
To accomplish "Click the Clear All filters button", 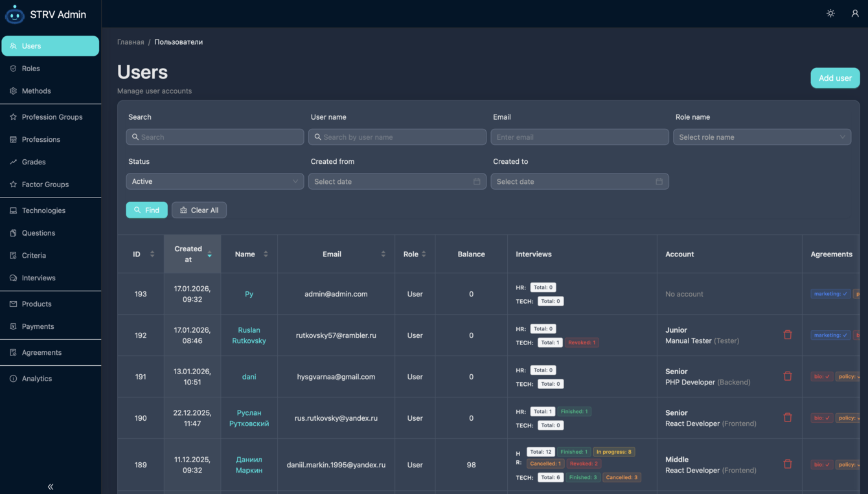I will point(199,210).
